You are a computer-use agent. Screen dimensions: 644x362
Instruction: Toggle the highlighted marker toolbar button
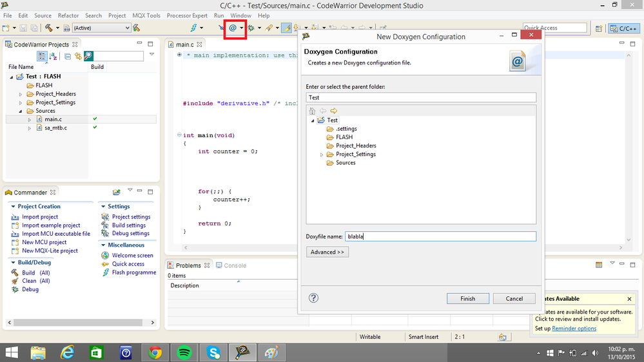tap(286, 28)
